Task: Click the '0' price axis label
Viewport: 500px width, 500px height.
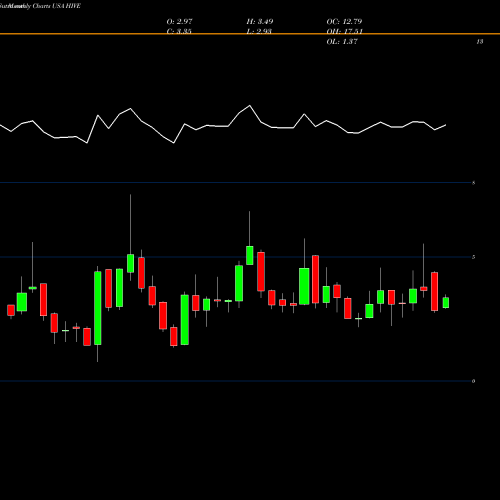Action: coord(474,381)
